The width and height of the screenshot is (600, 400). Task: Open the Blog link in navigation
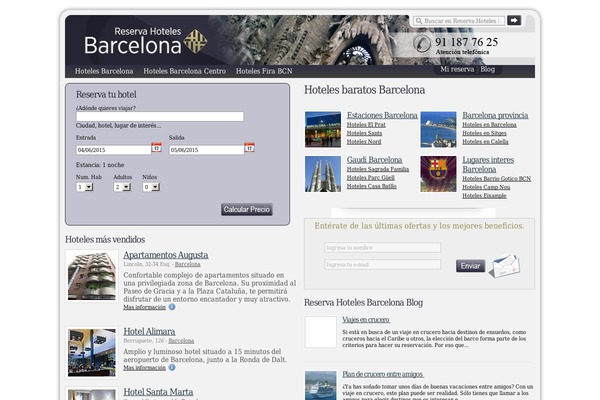click(488, 69)
